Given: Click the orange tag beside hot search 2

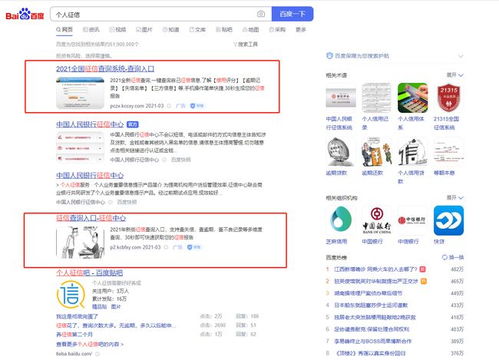Looking at the screenshot, I should [x=424, y=281].
